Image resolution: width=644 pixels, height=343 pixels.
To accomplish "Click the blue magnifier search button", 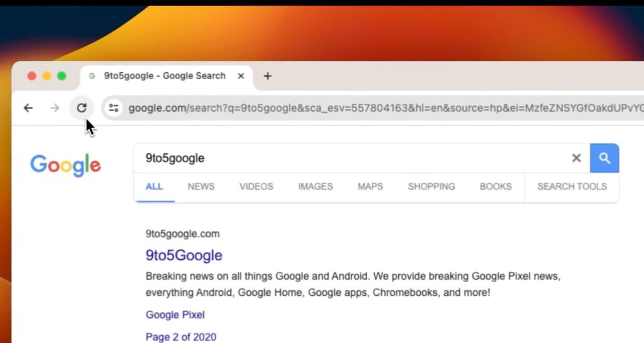I will [x=604, y=158].
